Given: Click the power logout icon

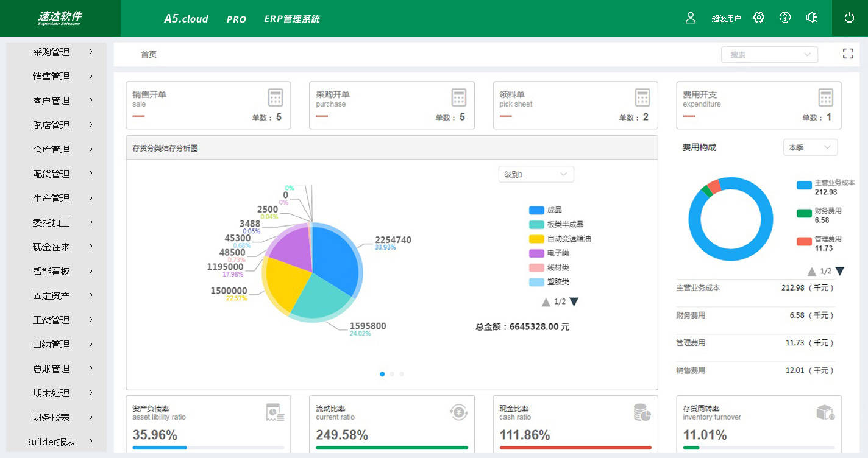Looking at the screenshot, I should pyautogui.click(x=849, y=18).
